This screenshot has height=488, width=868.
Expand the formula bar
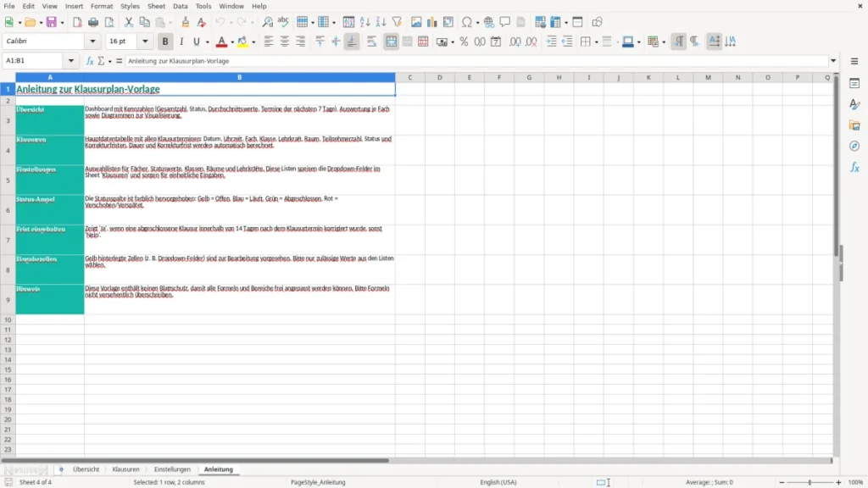click(x=833, y=61)
